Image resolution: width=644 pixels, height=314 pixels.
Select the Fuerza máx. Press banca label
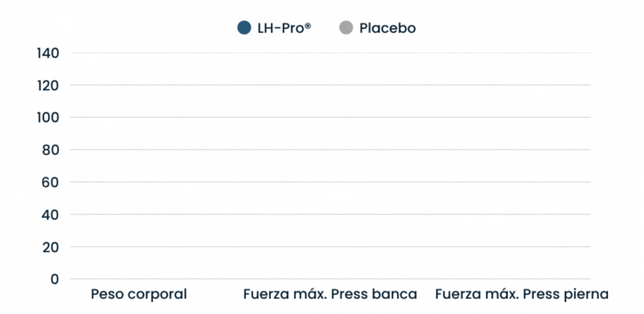[x=330, y=294]
